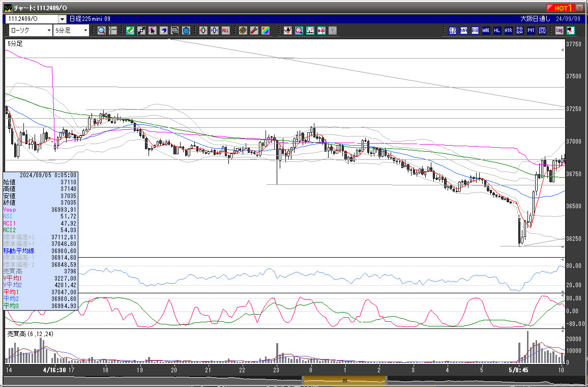The image size is (588, 387).
Task: Select the diagonal trend line tool
Action: click(x=141, y=31)
